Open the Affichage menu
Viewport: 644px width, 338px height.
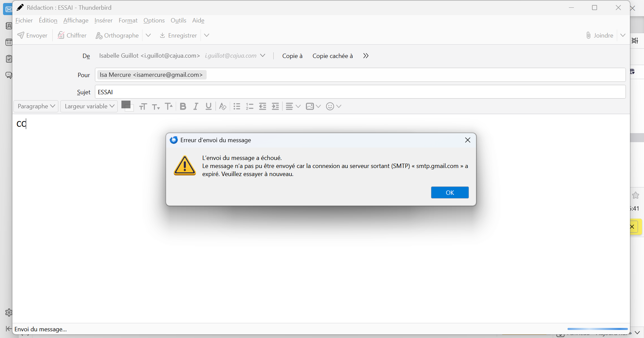(x=76, y=20)
